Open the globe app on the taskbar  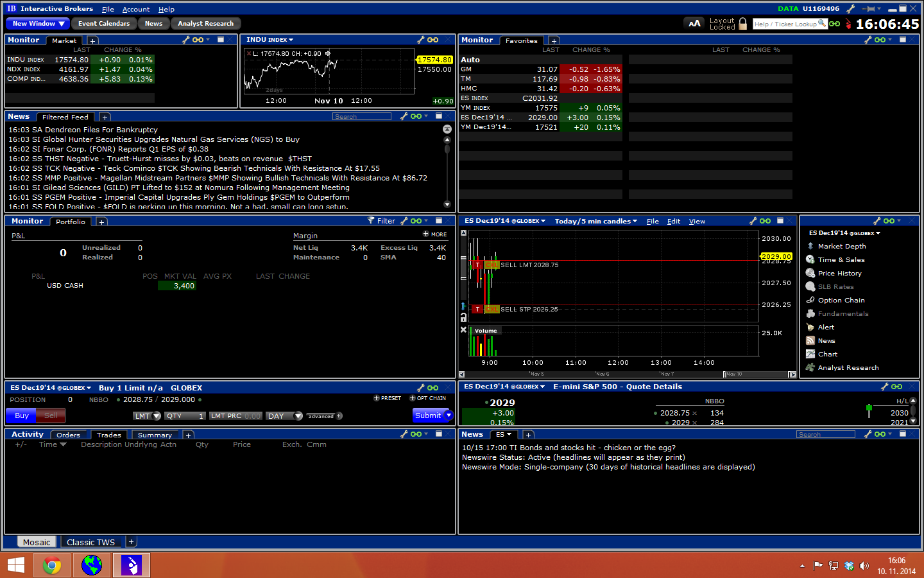(x=92, y=565)
